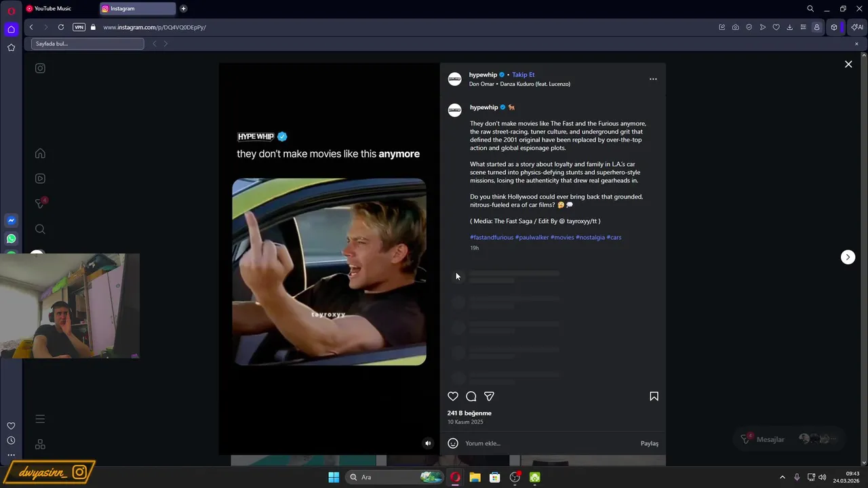Open Opera sidebar more options
868x488 pixels.
[x=11, y=455]
